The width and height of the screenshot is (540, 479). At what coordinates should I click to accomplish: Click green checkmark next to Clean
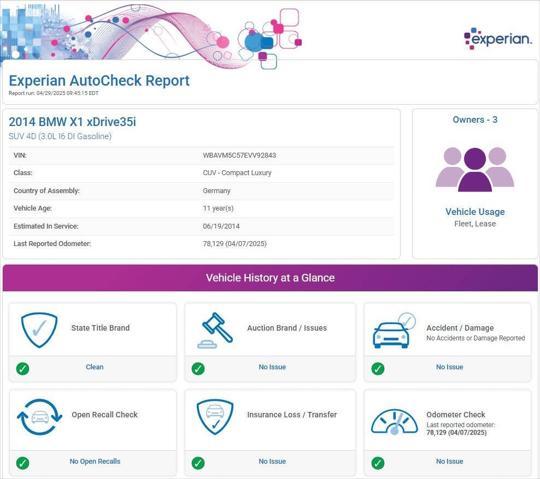pyautogui.click(x=23, y=368)
